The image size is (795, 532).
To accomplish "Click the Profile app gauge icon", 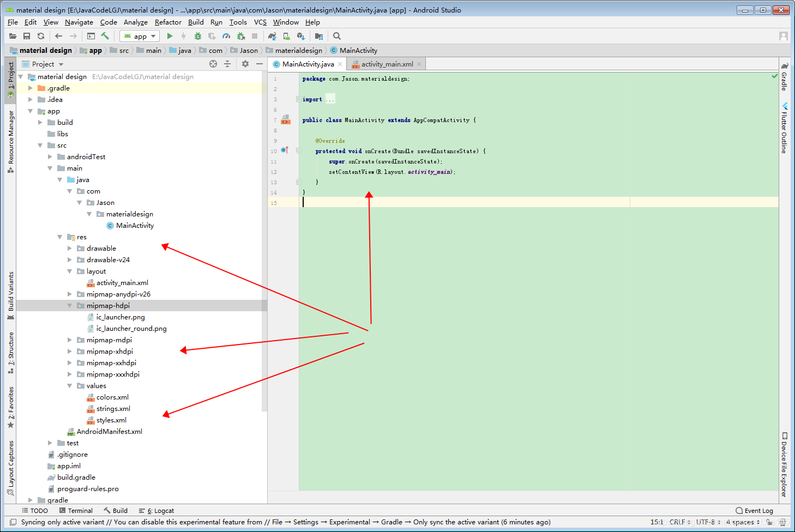I will point(226,36).
